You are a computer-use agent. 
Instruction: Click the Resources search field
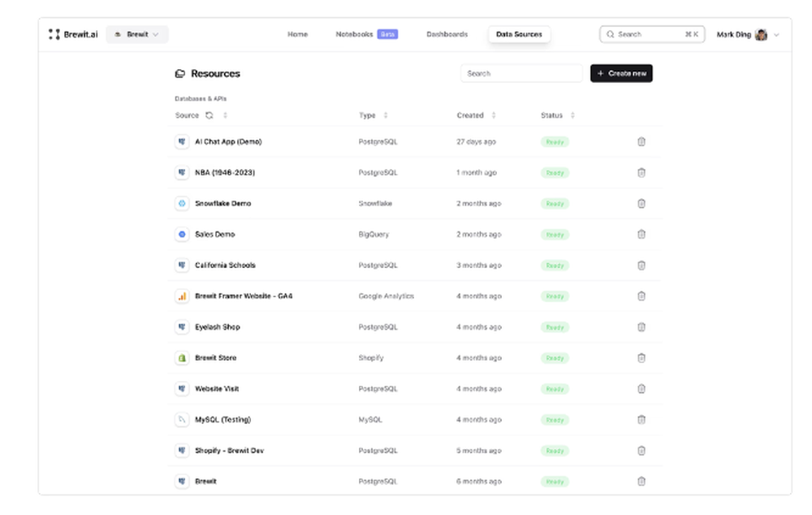tap(521, 74)
